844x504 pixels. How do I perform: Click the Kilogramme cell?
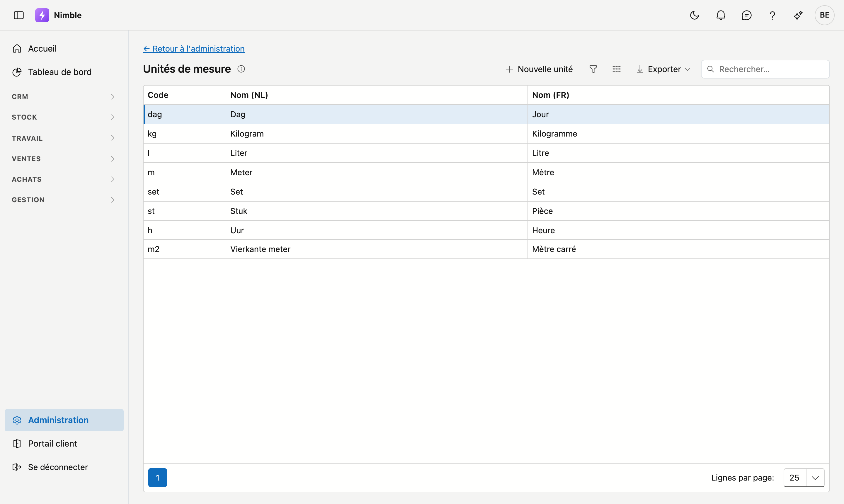[678, 134]
